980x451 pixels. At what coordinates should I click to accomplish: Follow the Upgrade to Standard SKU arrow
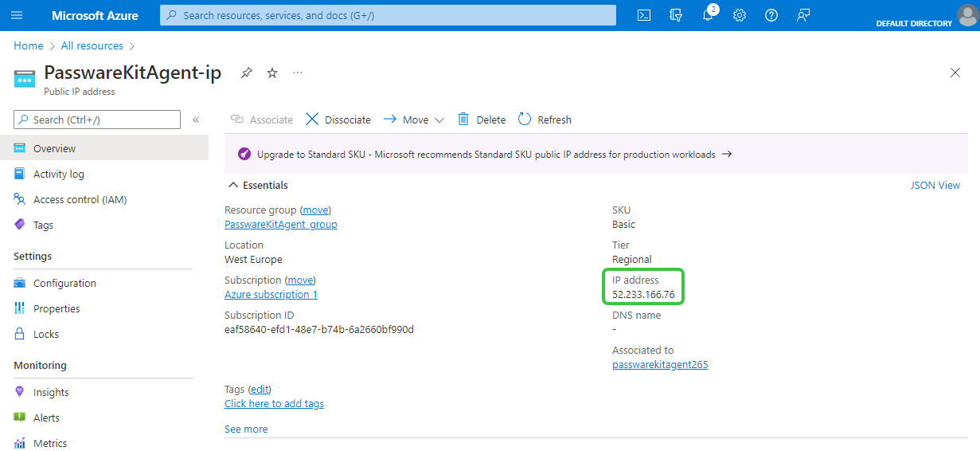click(727, 154)
